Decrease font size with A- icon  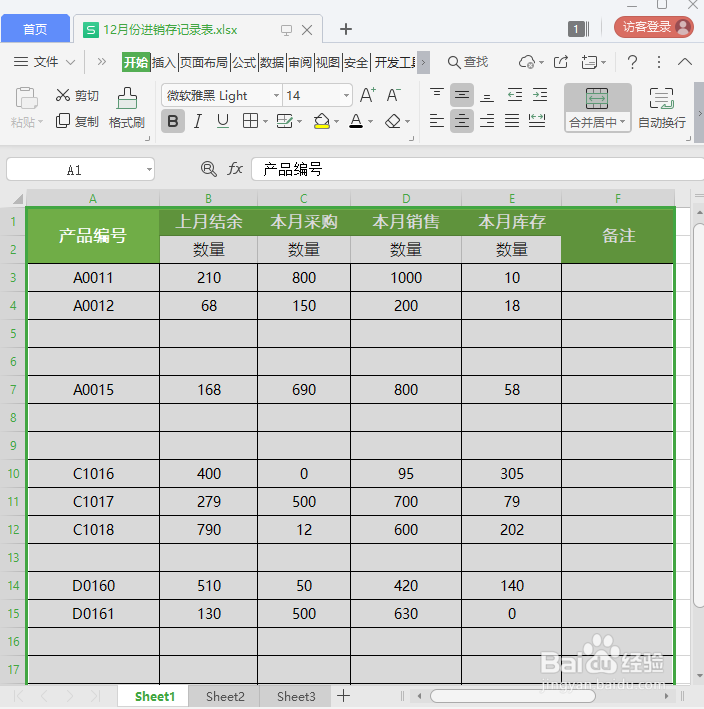tap(393, 95)
